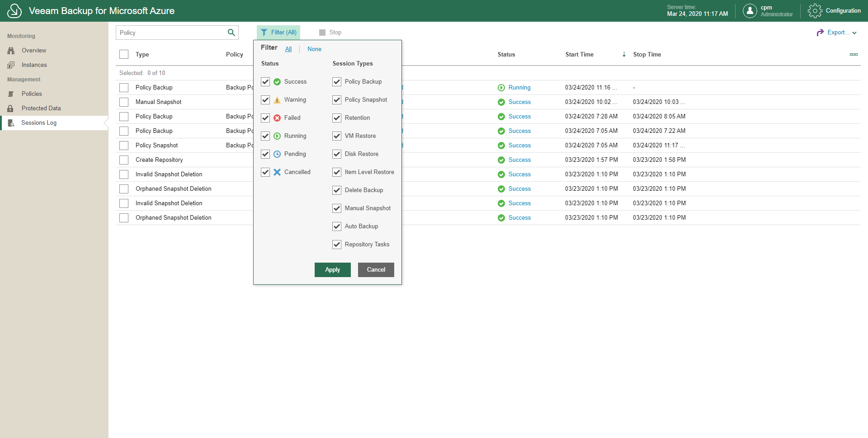Viewport: 868px width, 438px height.
Task: Uncheck the VM Restore checkbox
Action: click(337, 136)
